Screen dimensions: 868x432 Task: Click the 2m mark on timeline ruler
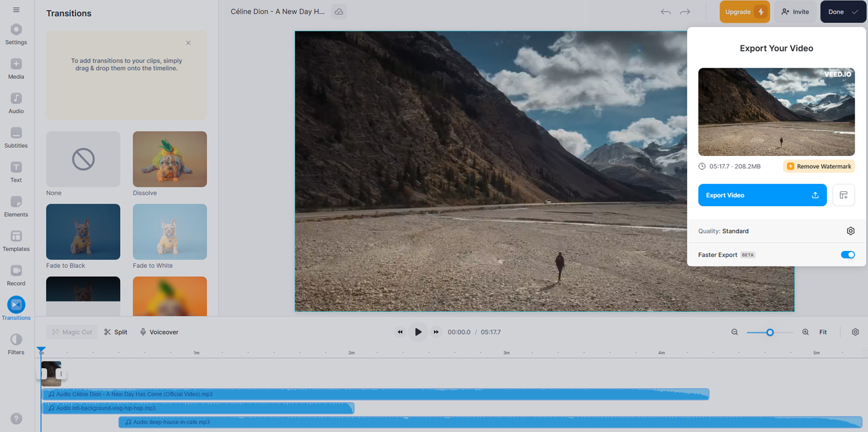pos(351,353)
